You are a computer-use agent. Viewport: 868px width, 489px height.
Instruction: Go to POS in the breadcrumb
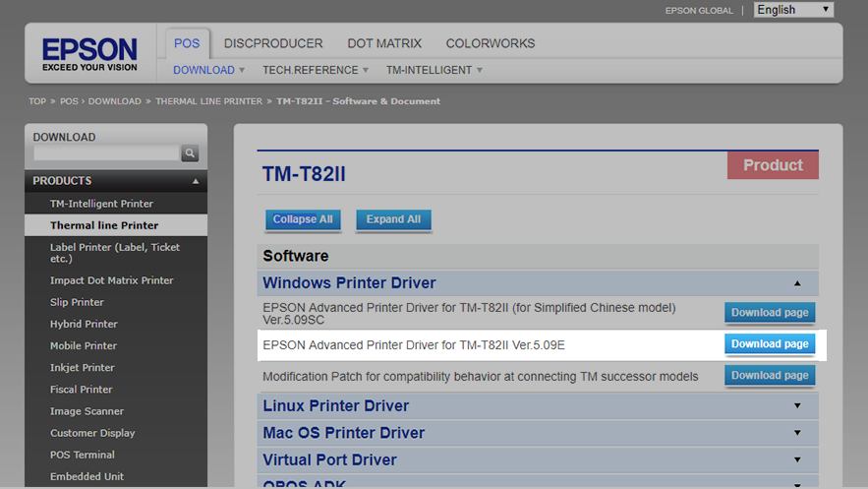pos(69,101)
